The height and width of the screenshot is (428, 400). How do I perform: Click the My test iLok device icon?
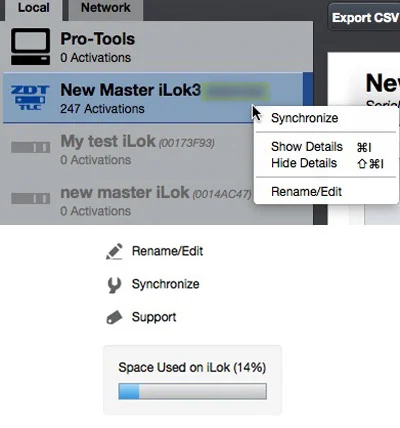(31, 147)
